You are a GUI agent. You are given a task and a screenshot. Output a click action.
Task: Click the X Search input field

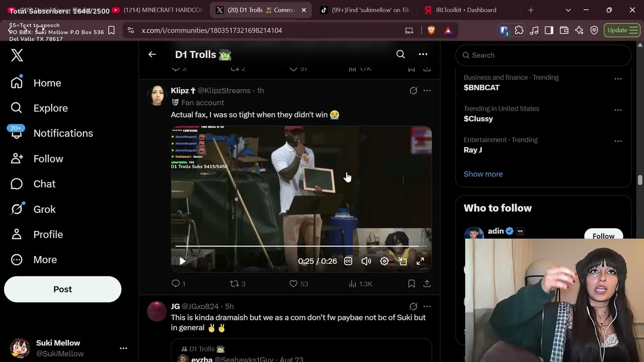(543, 55)
